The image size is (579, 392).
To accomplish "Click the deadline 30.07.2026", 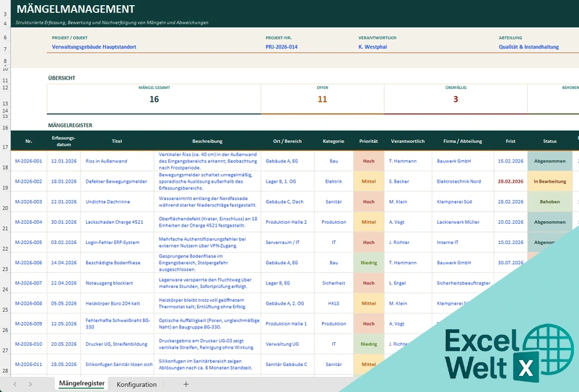I will 510,263.
